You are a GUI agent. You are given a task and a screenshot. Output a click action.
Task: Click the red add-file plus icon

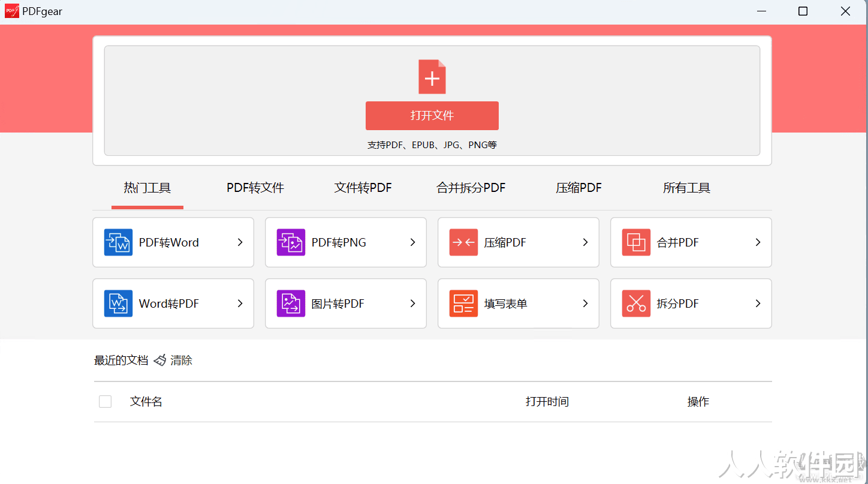[x=432, y=77]
